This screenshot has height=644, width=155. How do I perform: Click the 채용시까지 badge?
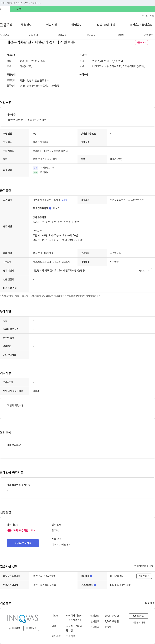[141, 42]
